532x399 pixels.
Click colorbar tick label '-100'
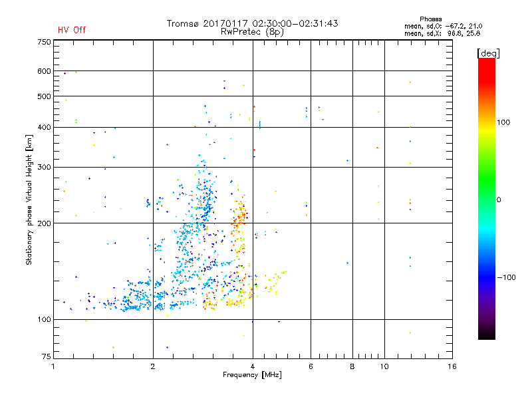pos(506,277)
